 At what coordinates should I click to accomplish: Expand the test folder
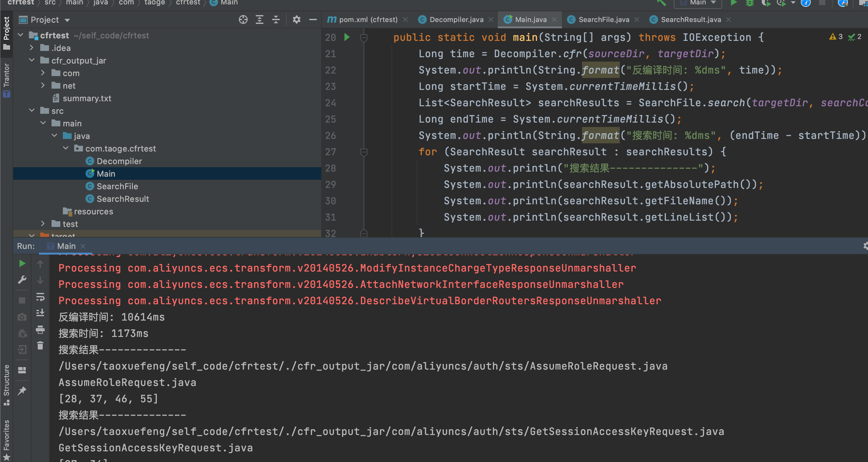43,223
